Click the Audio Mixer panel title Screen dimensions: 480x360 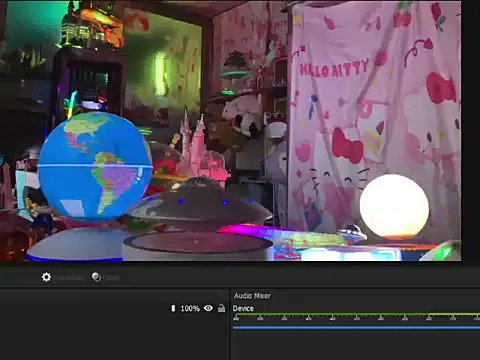(x=252, y=296)
